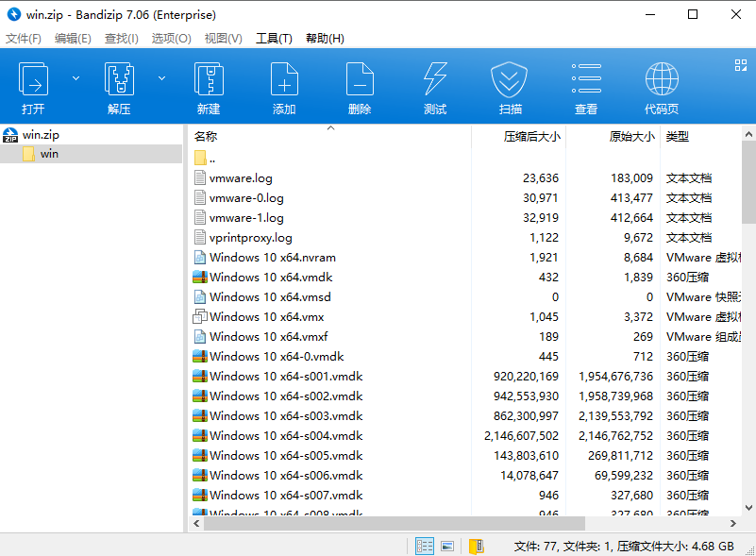This screenshot has width=756, height=556.
Task: Select Windows 10 x64-s006.vmdk file
Action: [x=286, y=475]
